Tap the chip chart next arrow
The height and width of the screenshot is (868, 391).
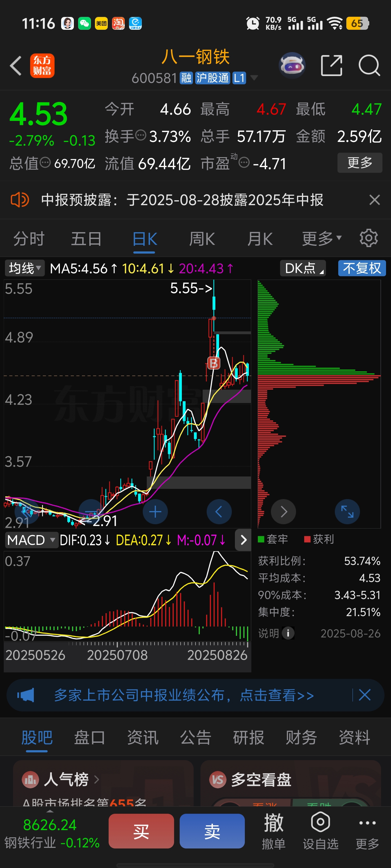coord(283,512)
